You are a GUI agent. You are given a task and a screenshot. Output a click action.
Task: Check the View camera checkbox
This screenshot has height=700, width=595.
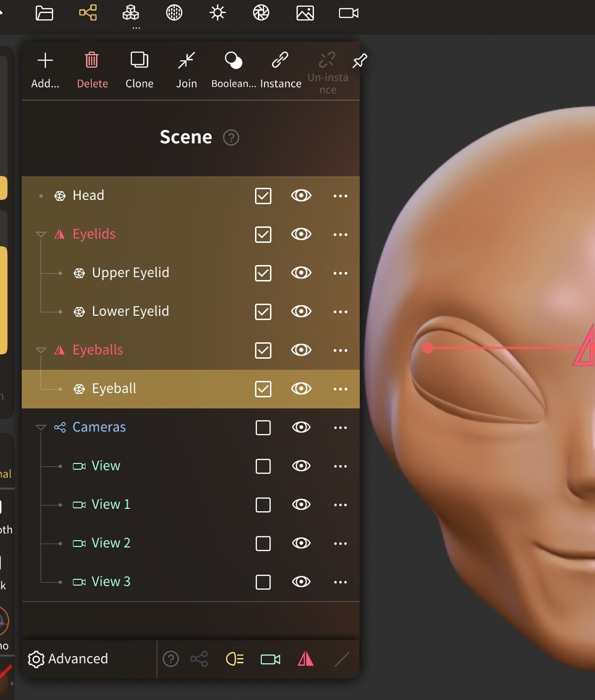point(263,466)
